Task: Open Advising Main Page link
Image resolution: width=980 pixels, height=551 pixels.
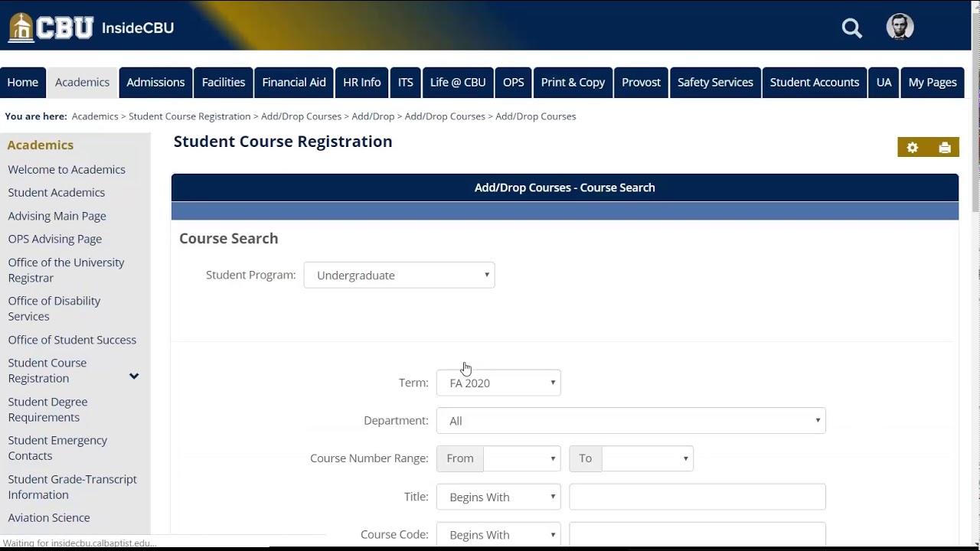Action: point(57,217)
